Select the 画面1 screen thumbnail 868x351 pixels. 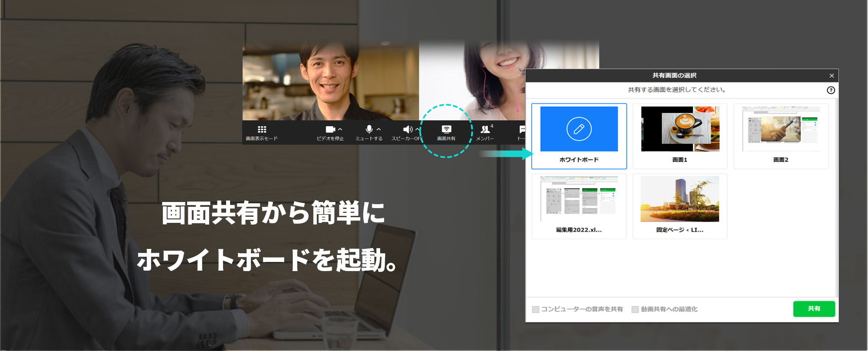pos(680,136)
